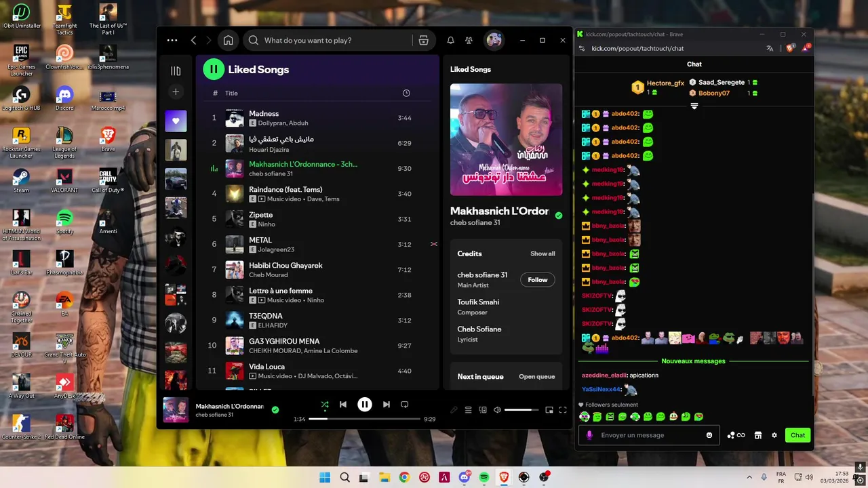
Task: Open the emoji picker in Kick chat
Action: tap(709, 435)
